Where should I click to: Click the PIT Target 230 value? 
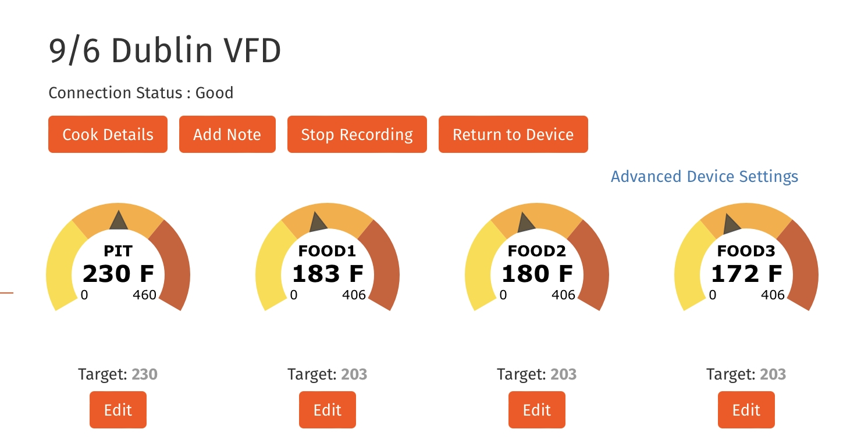click(x=144, y=374)
